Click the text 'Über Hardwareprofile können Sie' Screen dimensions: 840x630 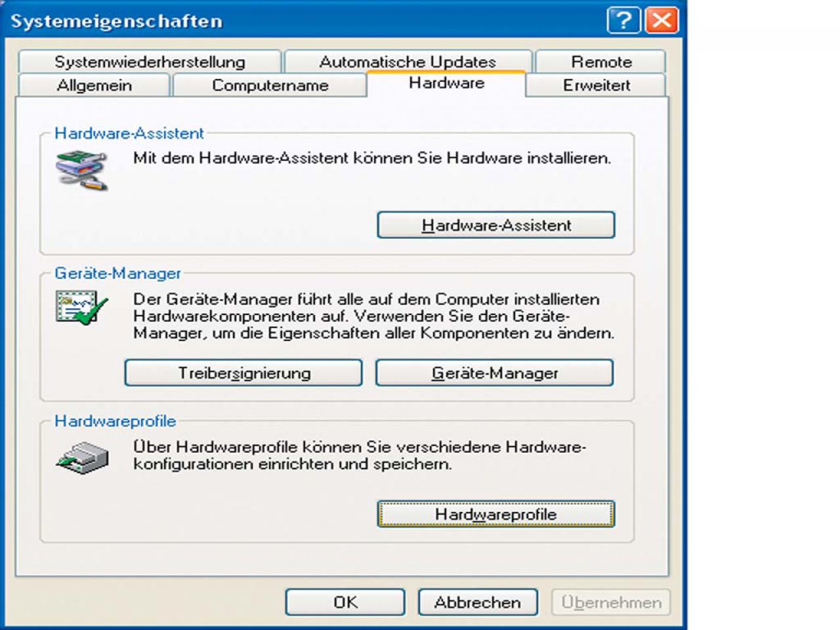coord(262,447)
